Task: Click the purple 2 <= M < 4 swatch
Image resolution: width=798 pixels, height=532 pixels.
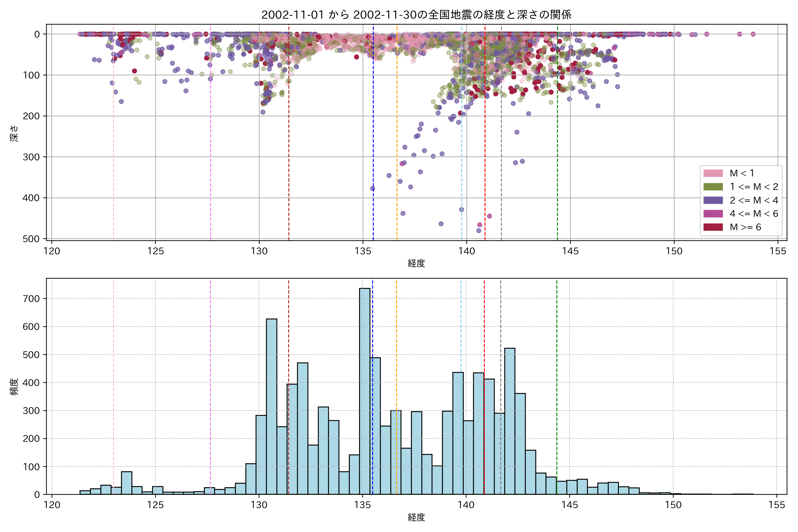Action: pos(713,200)
